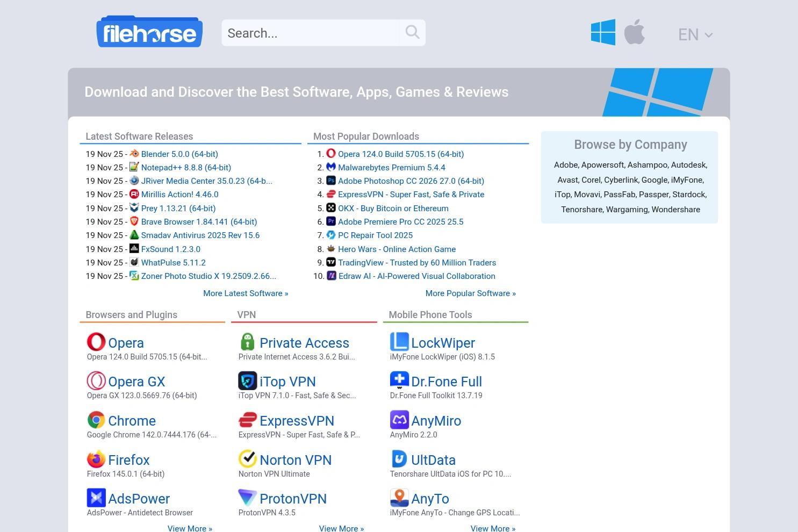Click the Mirillis Action! icon
798x532 pixels.
click(x=134, y=194)
